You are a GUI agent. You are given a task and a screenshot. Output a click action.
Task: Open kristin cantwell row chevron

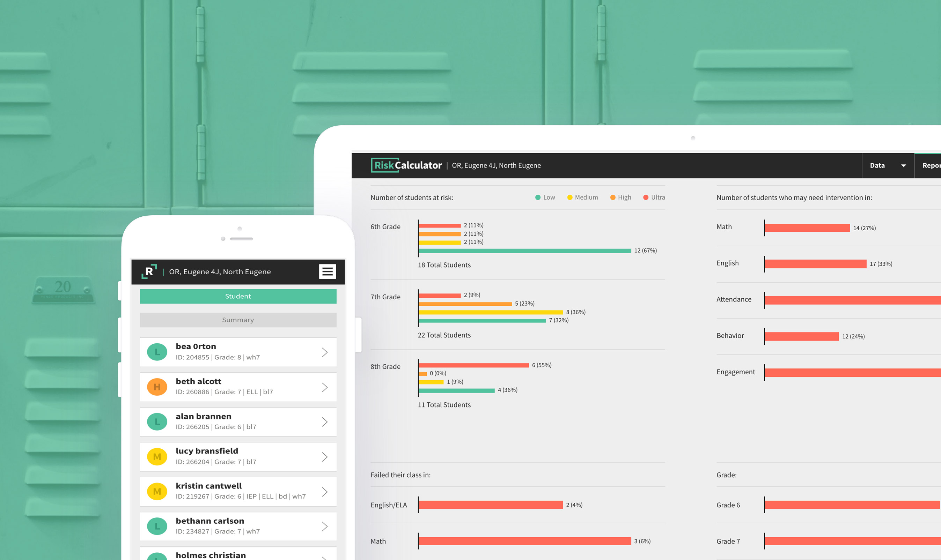(325, 492)
